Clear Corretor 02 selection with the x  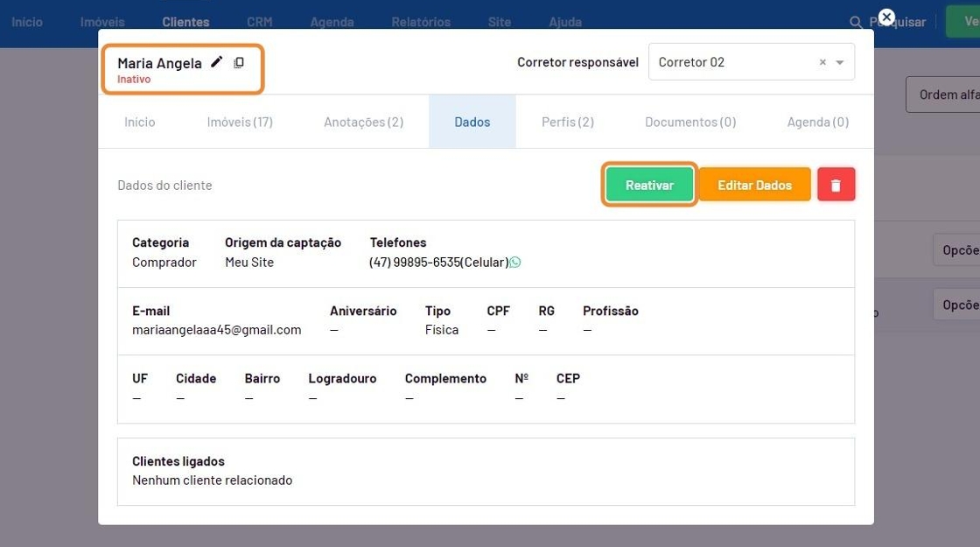[822, 63]
